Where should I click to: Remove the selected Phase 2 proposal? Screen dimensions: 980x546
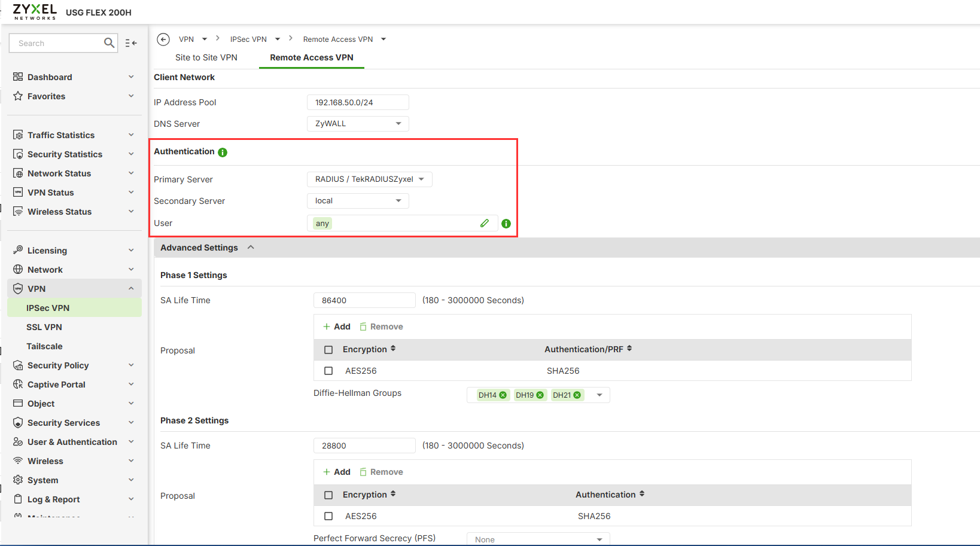381,472
